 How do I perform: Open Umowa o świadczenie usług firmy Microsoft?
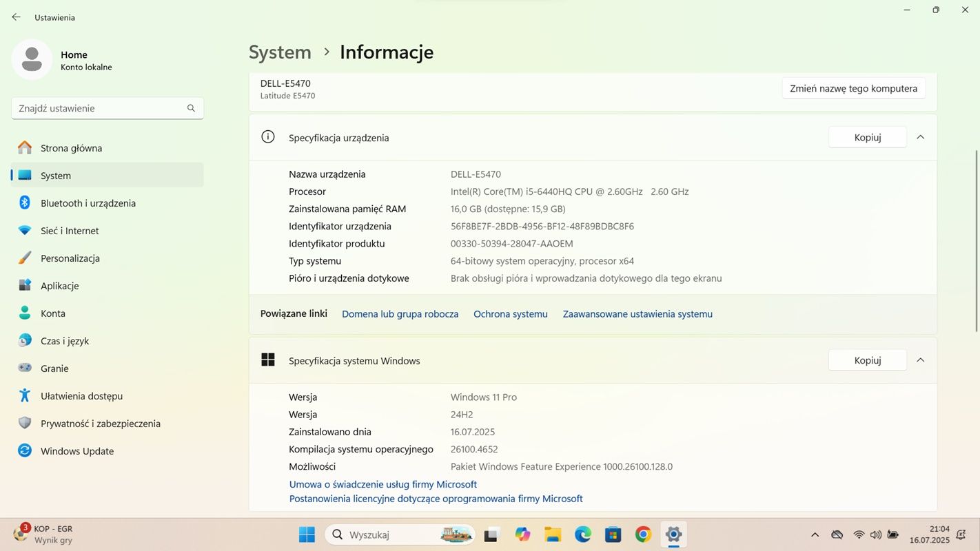(383, 485)
